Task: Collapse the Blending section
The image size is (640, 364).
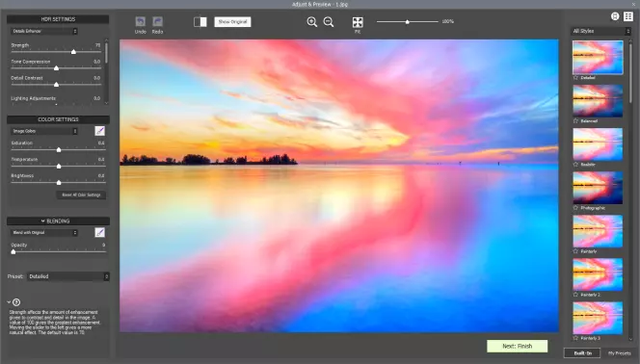Action: click(42, 221)
